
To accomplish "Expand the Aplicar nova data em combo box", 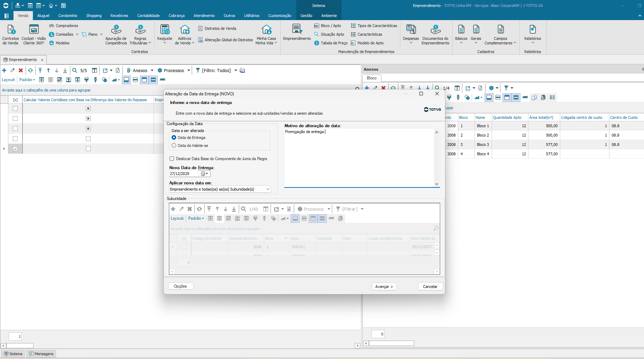I will point(267,189).
